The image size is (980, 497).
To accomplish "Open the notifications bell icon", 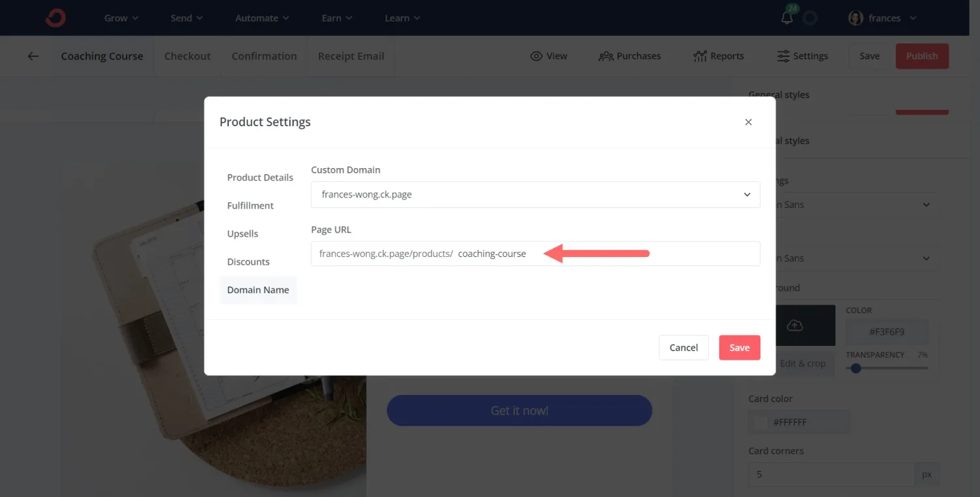I will [x=787, y=18].
